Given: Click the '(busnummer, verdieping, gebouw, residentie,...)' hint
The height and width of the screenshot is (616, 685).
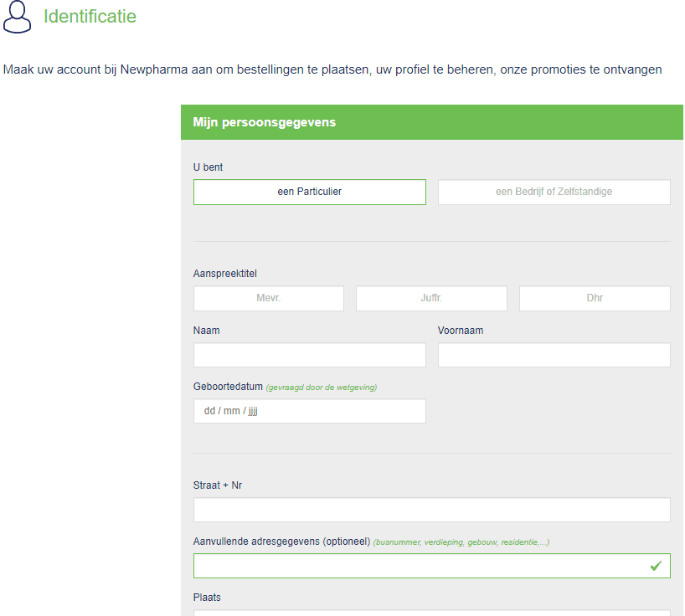Looking at the screenshot, I should (461, 542).
